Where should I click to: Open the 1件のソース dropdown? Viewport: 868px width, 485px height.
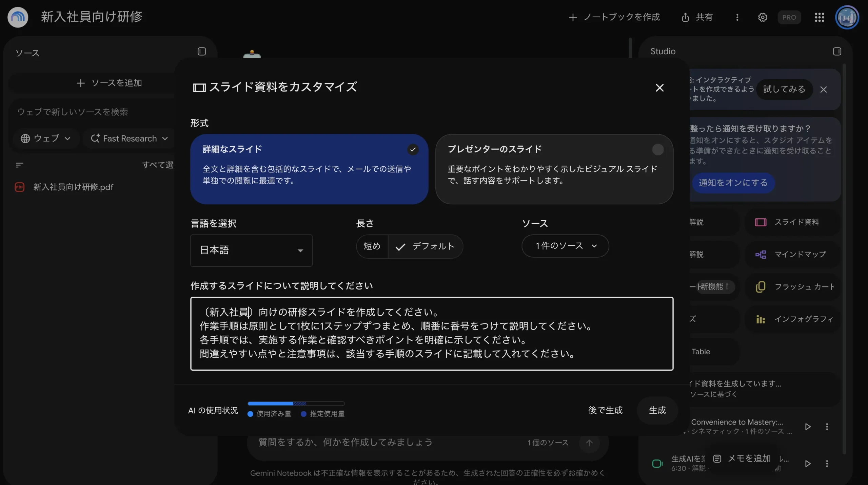(565, 246)
